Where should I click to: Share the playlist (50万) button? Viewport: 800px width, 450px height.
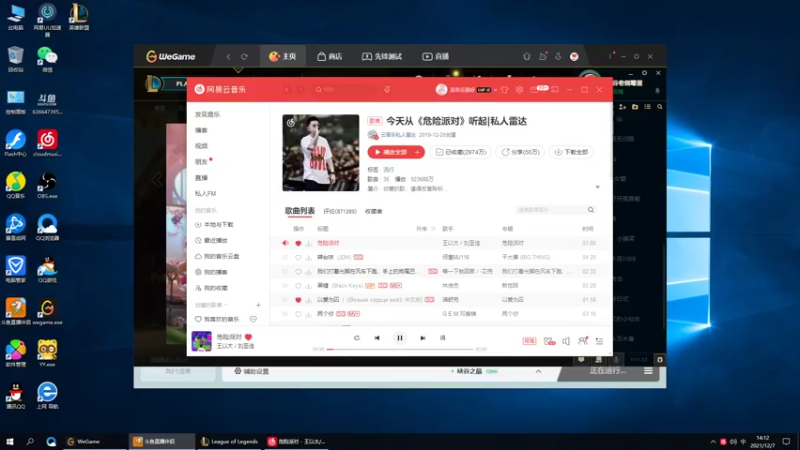pos(520,152)
